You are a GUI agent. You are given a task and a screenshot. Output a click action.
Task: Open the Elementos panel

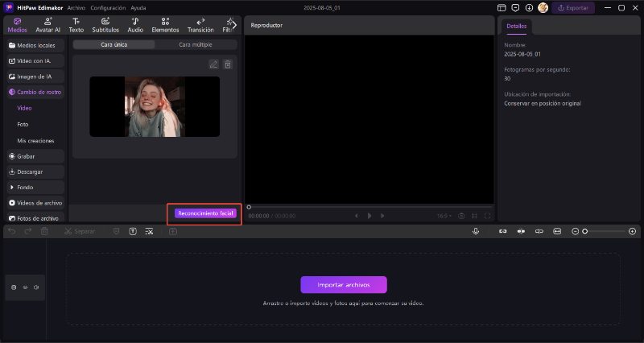point(165,25)
